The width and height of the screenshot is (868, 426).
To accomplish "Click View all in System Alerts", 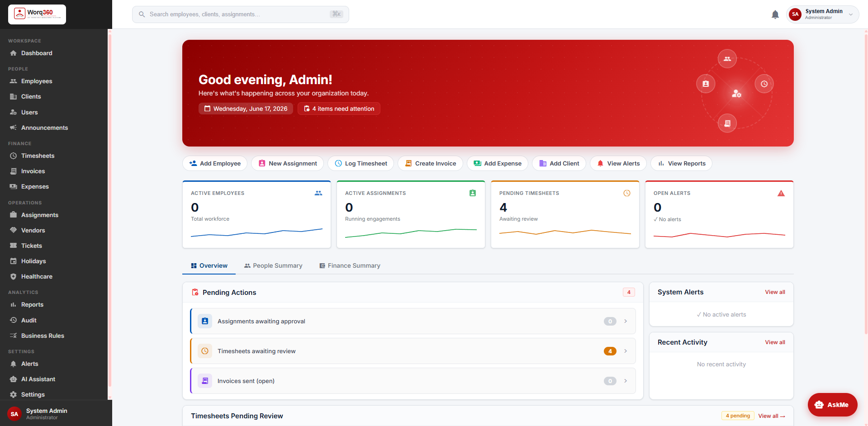I will (775, 293).
